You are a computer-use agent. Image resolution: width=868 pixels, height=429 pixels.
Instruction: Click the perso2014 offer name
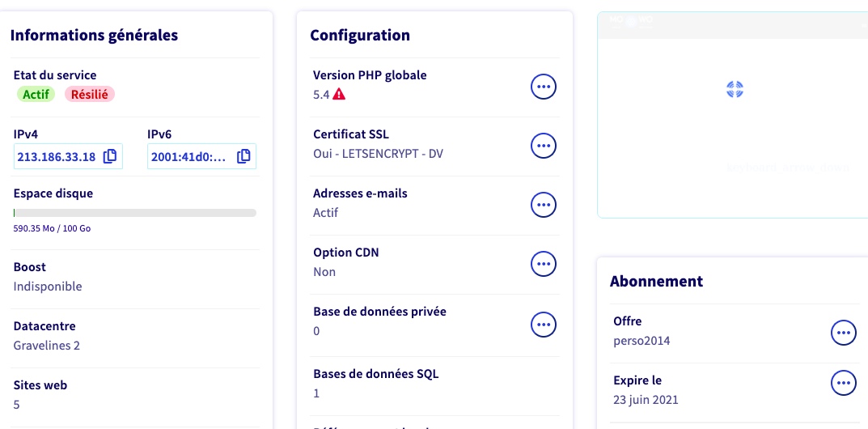pos(641,341)
